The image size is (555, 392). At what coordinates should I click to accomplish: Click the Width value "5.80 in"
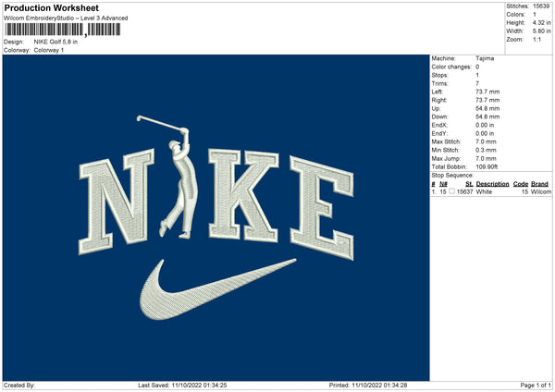541,31
